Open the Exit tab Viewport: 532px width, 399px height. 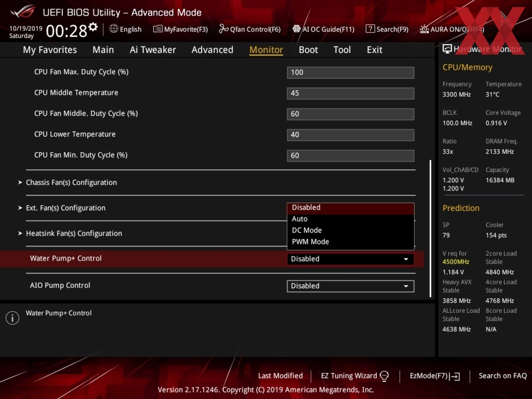[374, 50]
